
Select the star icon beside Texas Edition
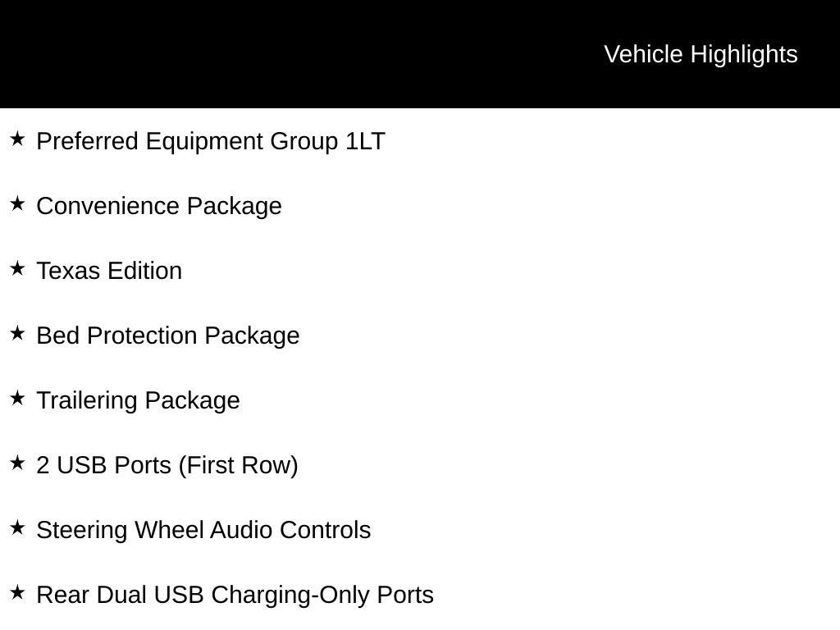17,268
